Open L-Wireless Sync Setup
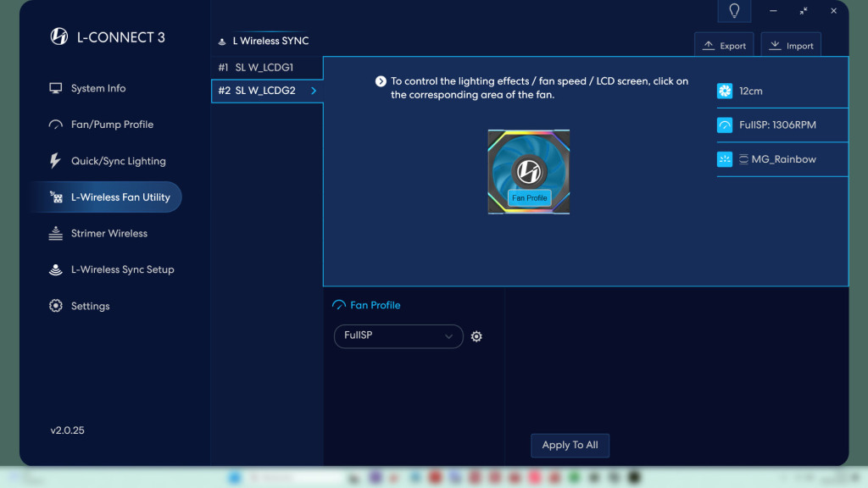Screen dimensions: 868x488 point(122,269)
